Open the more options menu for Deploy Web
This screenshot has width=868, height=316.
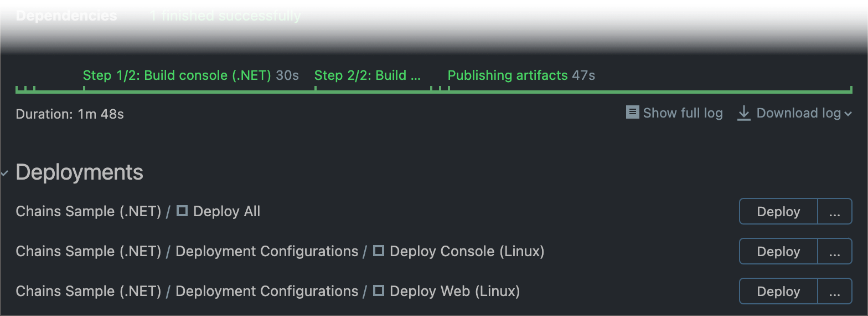(834, 291)
